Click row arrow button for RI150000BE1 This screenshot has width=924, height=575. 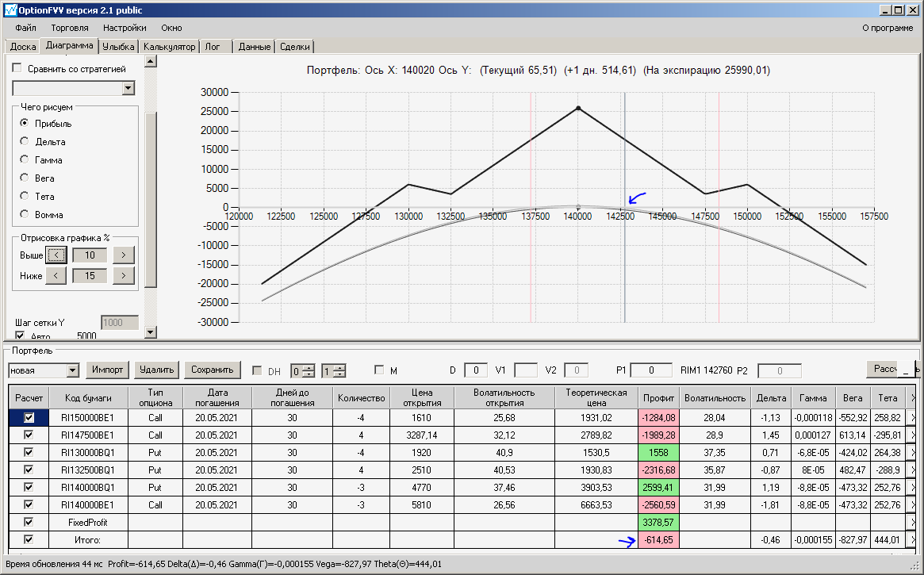912,418
